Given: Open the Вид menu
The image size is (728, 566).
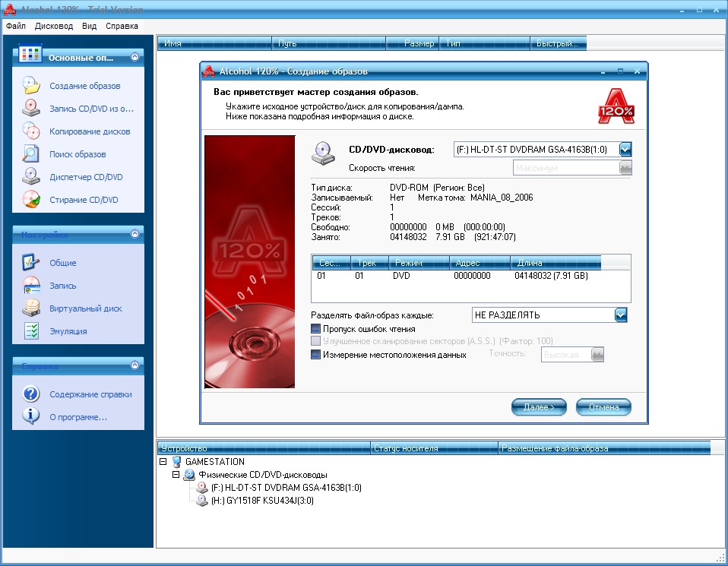Looking at the screenshot, I should 89,26.
